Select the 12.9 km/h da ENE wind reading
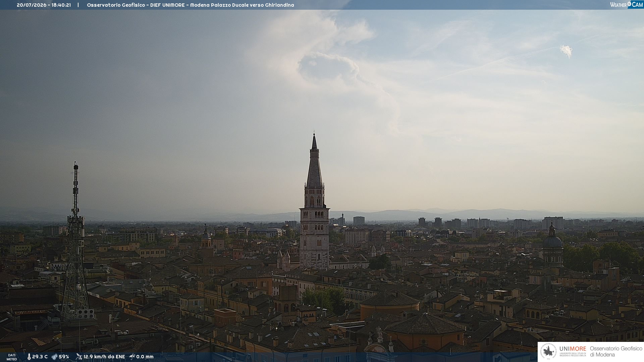The image size is (644, 362). [x=104, y=357]
